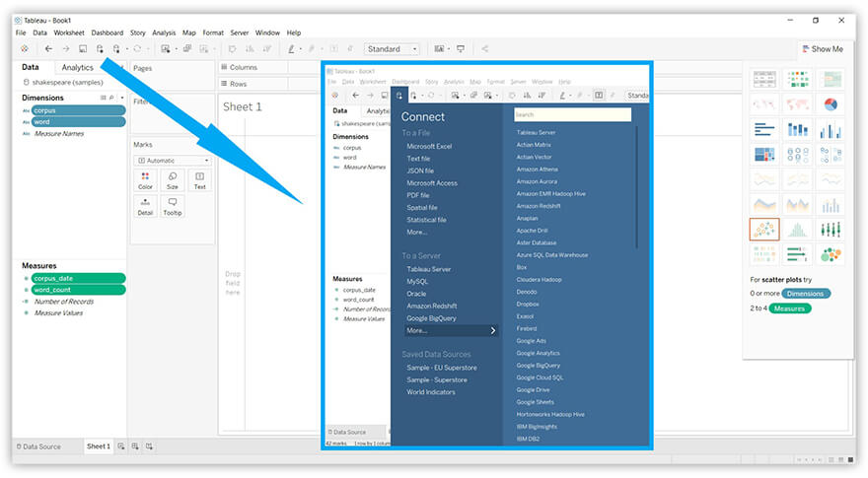The width and height of the screenshot is (868, 478).
Task: Open the Automatic mark type dropdown
Action: tap(173, 161)
